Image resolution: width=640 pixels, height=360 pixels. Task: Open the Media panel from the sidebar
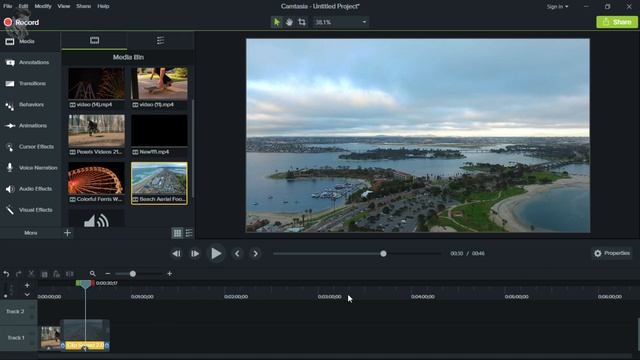(x=30, y=41)
